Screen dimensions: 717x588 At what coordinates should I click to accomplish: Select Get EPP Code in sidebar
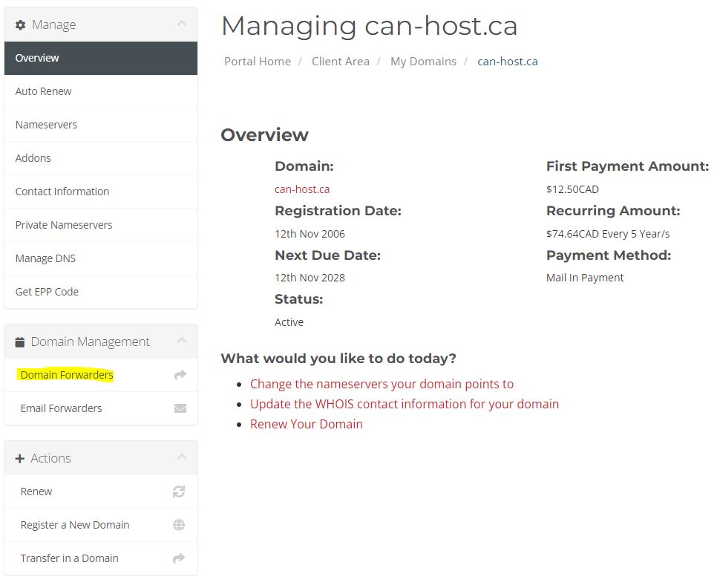[x=47, y=292]
